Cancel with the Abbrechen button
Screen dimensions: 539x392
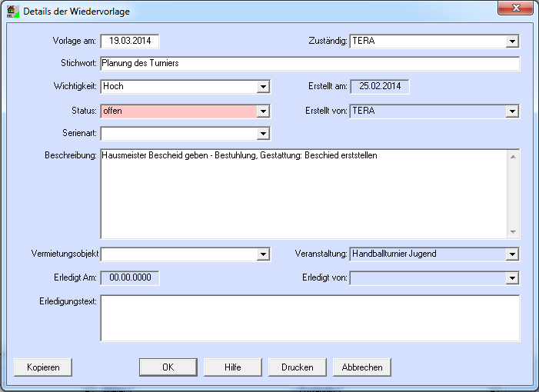362,367
